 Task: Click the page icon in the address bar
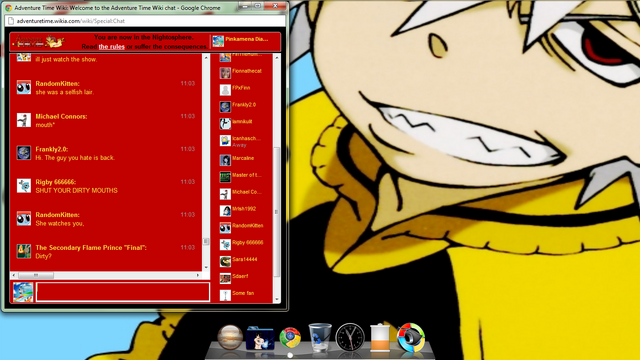pyautogui.click(x=11, y=21)
